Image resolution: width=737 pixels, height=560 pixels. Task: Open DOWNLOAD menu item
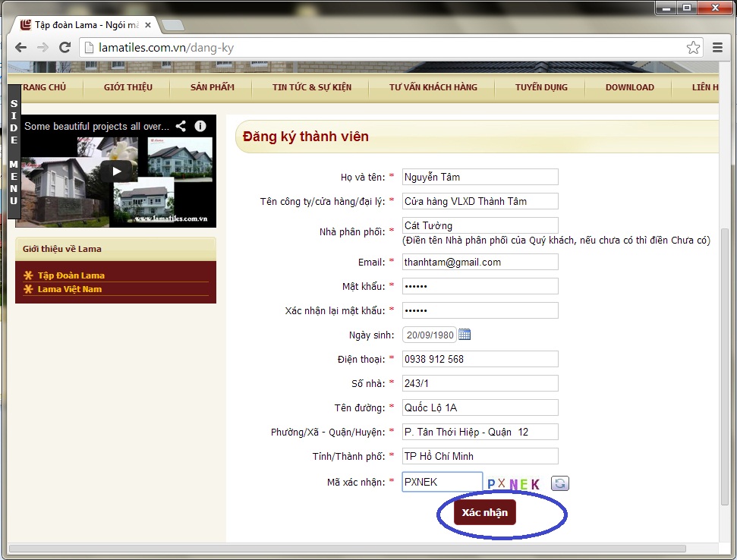click(630, 87)
